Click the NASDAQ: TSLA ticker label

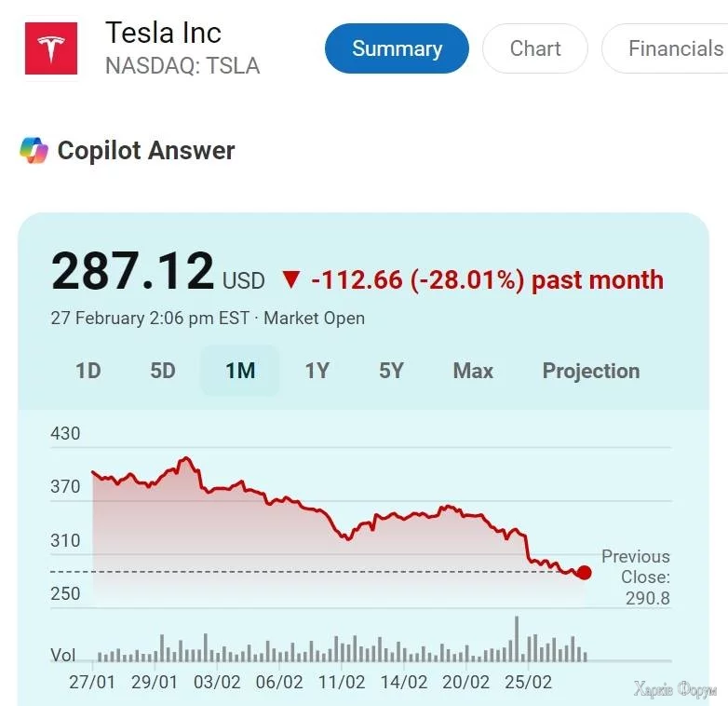(182, 66)
